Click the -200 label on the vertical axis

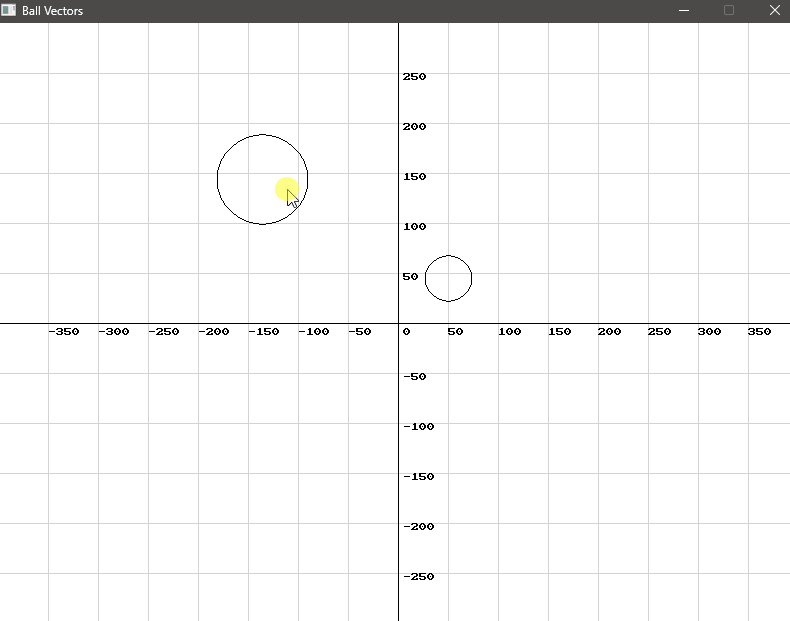(418, 527)
